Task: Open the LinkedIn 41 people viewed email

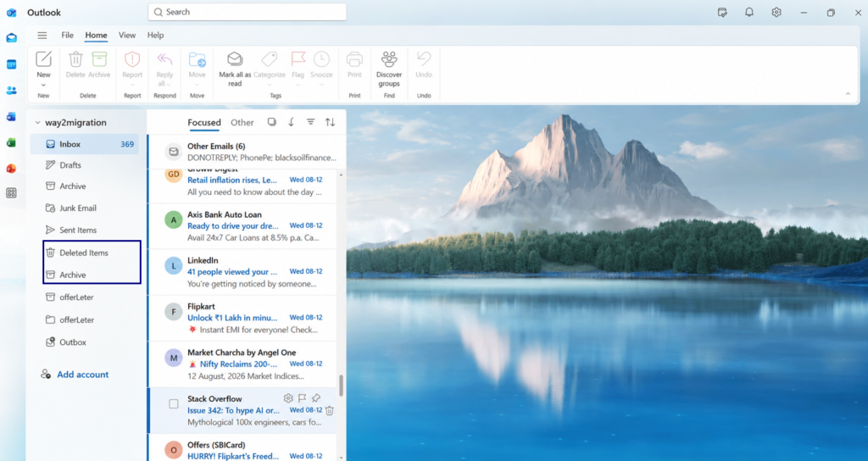Action: pyautogui.click(x=242, y=272)
